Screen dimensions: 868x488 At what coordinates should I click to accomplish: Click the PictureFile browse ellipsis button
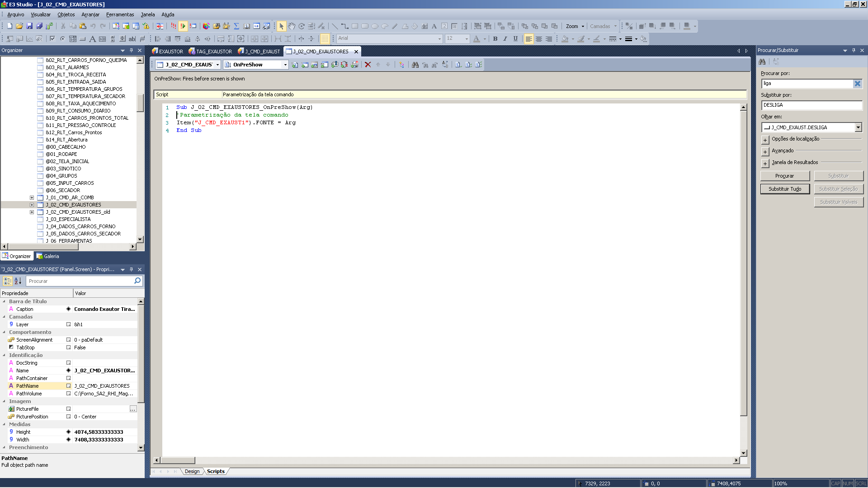pyautogui.click(x=133, y=409)
